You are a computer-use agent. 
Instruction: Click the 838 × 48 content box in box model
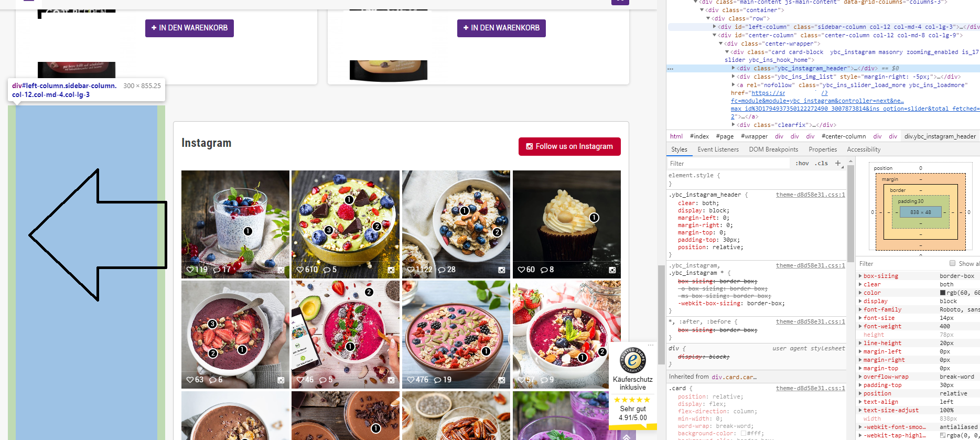921,212
